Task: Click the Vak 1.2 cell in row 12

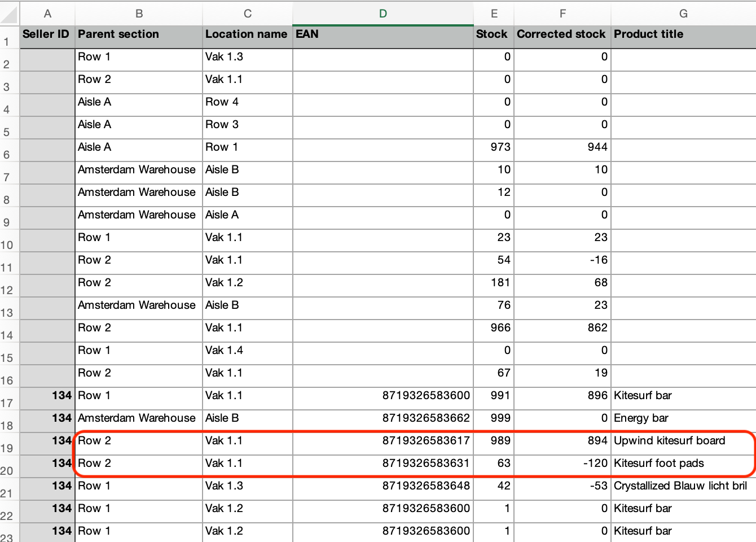Action: coord(248,286)
